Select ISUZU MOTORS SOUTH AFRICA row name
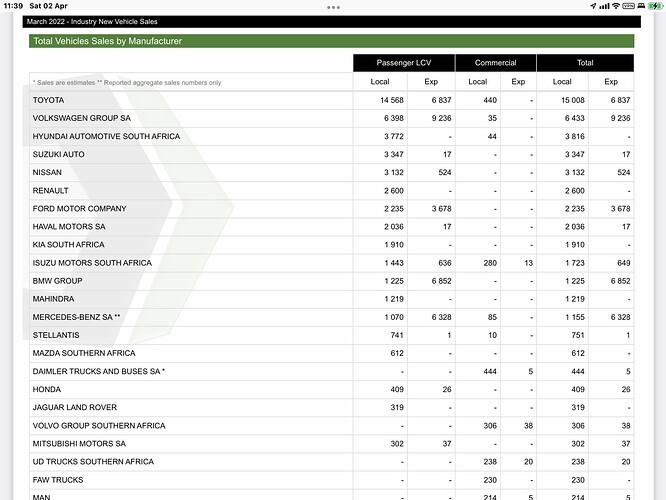 tap(92, 263)
